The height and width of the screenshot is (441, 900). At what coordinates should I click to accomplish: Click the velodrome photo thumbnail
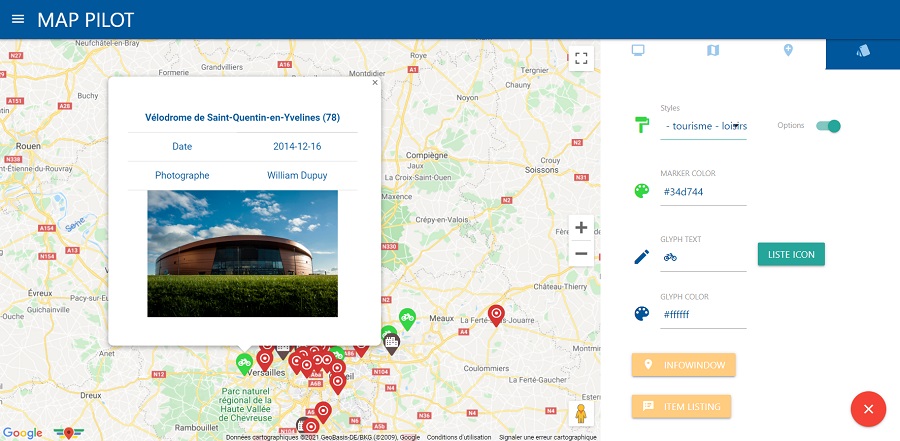pos(242,253)
